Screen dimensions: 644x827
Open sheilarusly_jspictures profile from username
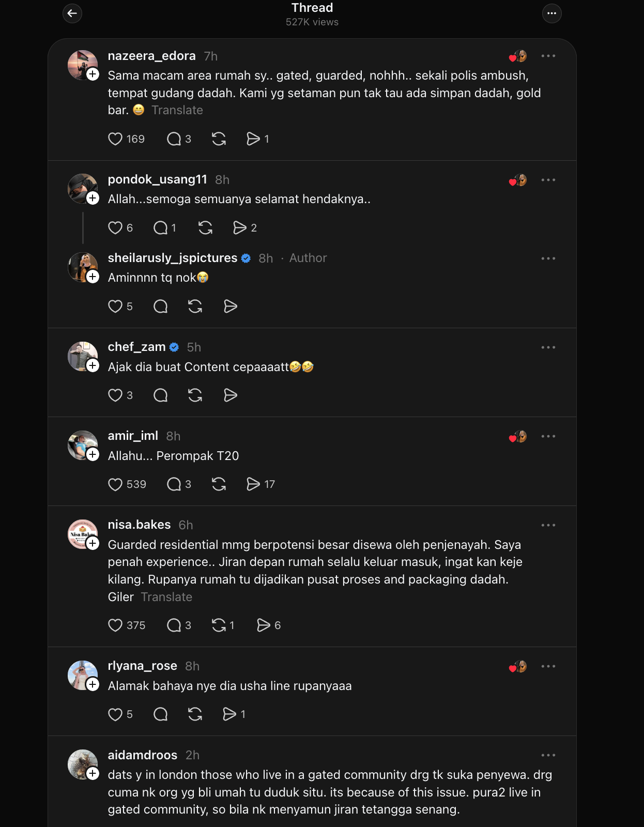(172, 258)
